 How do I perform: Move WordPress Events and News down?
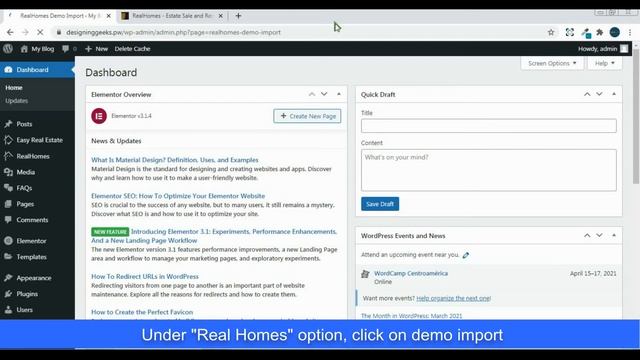(599, 236)
